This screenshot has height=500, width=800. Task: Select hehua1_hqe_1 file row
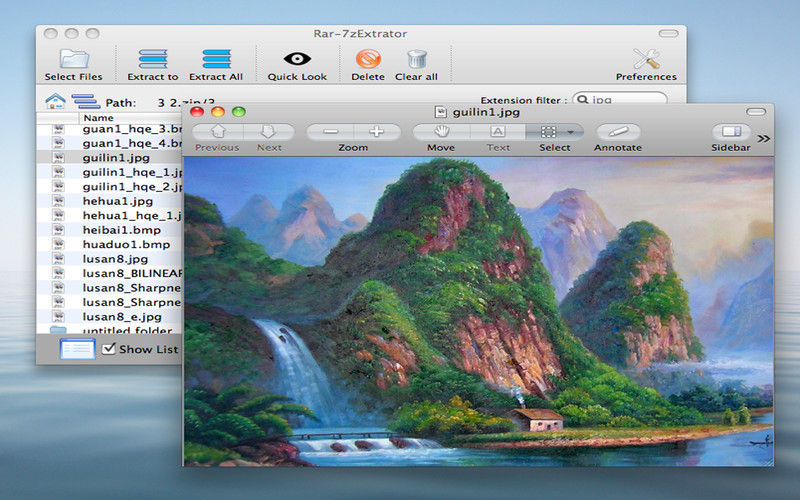tap(109, 215)
